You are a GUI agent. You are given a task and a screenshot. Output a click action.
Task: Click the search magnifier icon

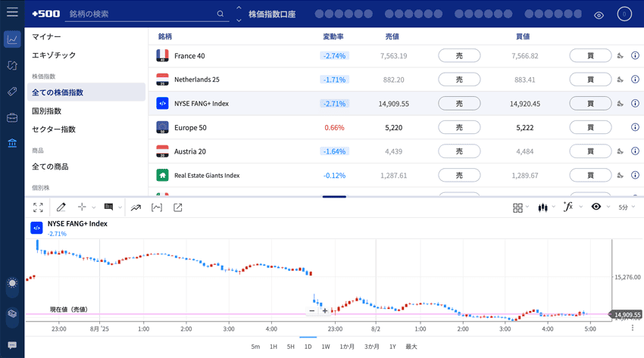click(x=220, y=14)
